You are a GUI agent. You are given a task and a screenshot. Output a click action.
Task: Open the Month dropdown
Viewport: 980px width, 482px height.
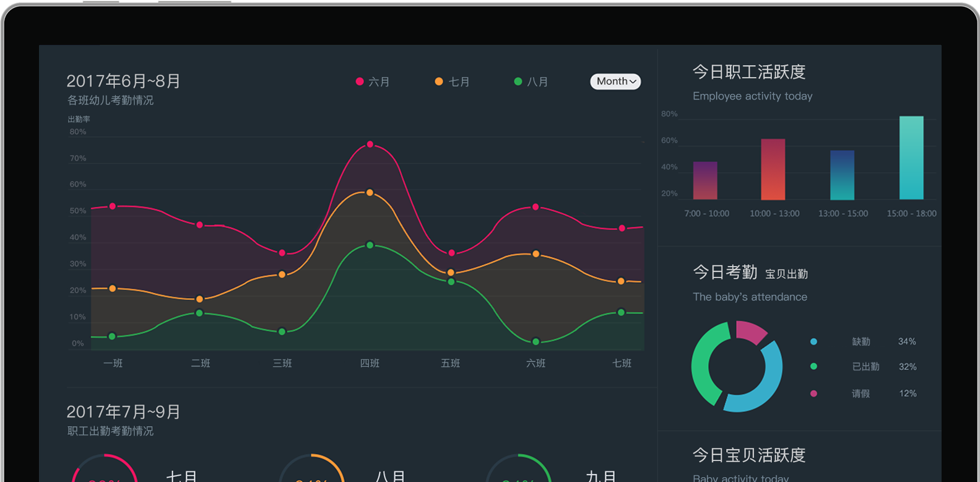(x=615, y=82)
